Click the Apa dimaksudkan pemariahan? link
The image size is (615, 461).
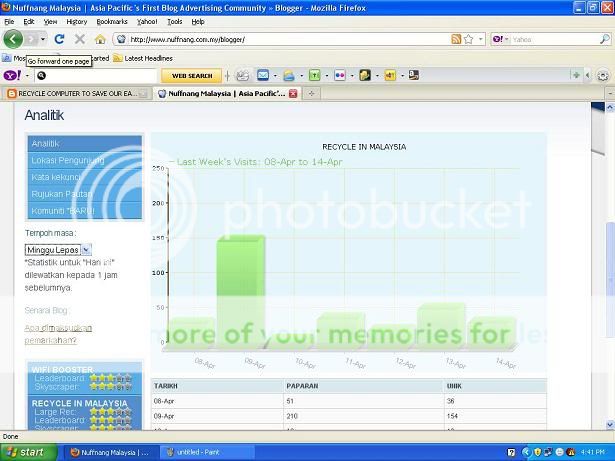pyautogui.click(x=58, y=334)
